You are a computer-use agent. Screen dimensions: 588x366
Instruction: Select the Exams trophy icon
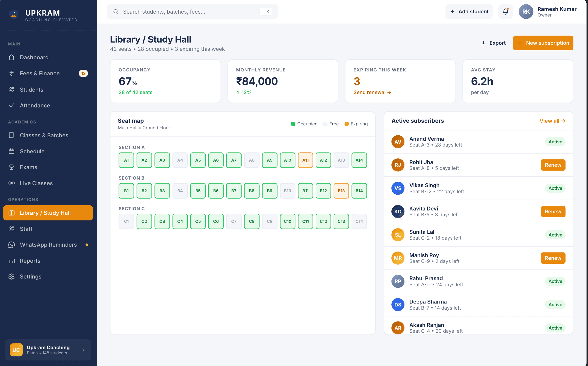pos(11,167)
